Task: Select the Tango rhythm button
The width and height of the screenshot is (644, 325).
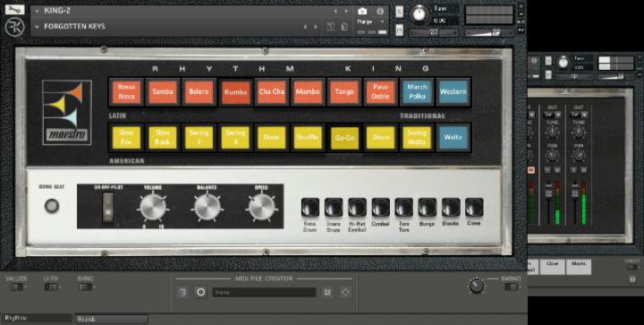Action: [x=344, y=91]
